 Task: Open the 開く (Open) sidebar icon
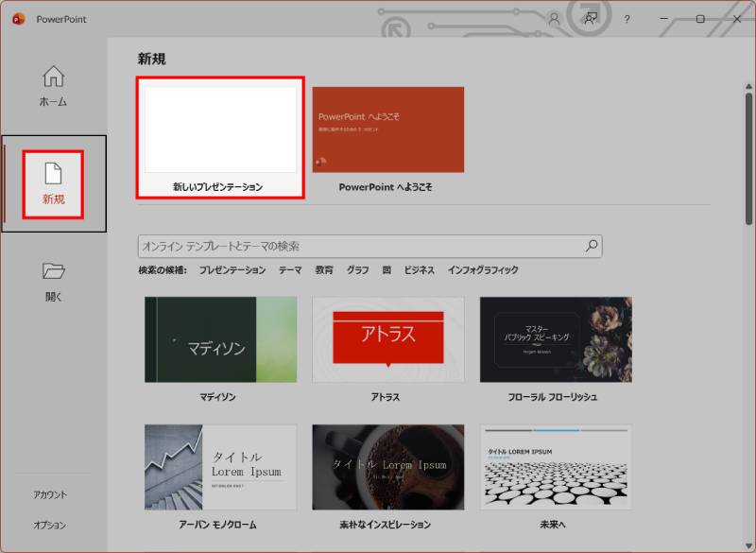[54, 277]
